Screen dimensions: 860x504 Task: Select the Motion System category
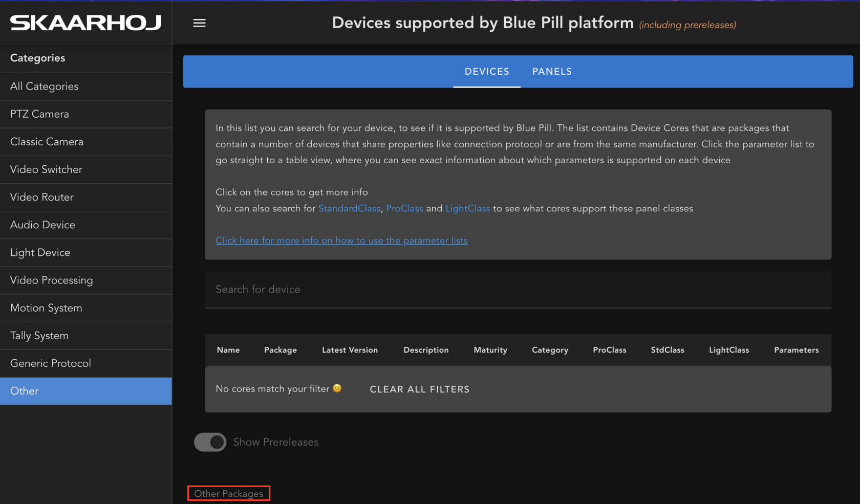tap(86, 308)
